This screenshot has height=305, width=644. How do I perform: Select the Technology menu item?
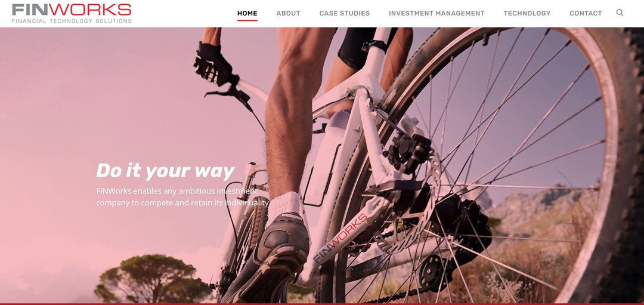527,13
